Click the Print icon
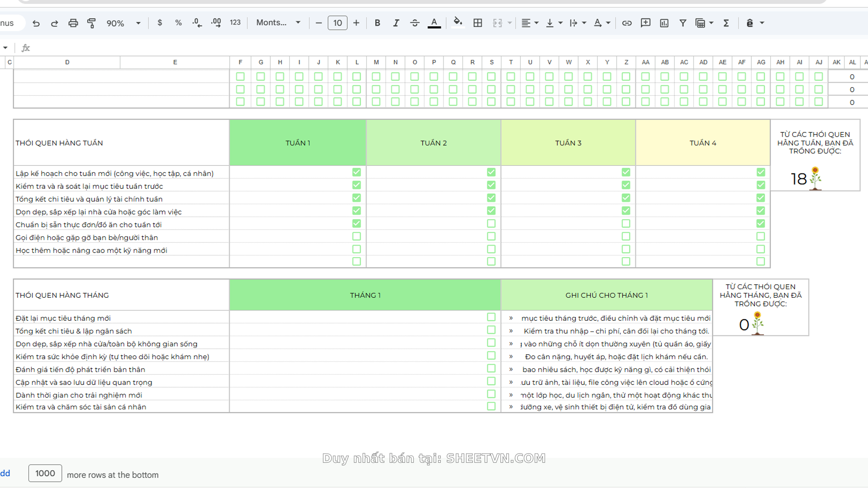The image size is (868, 488). point(73,23)
